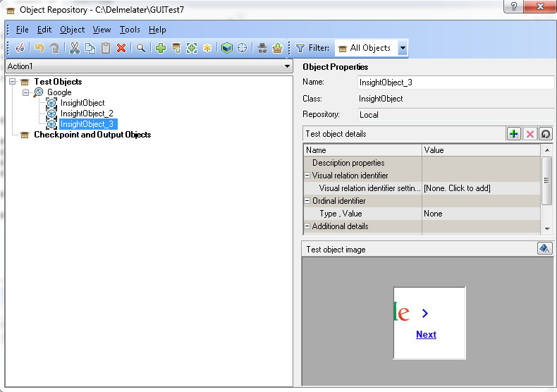Open the Object menu

point(72,30)
